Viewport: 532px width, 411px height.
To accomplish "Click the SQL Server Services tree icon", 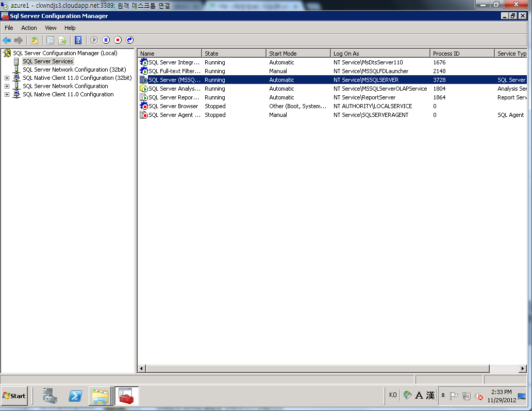I will pos(16,61).
